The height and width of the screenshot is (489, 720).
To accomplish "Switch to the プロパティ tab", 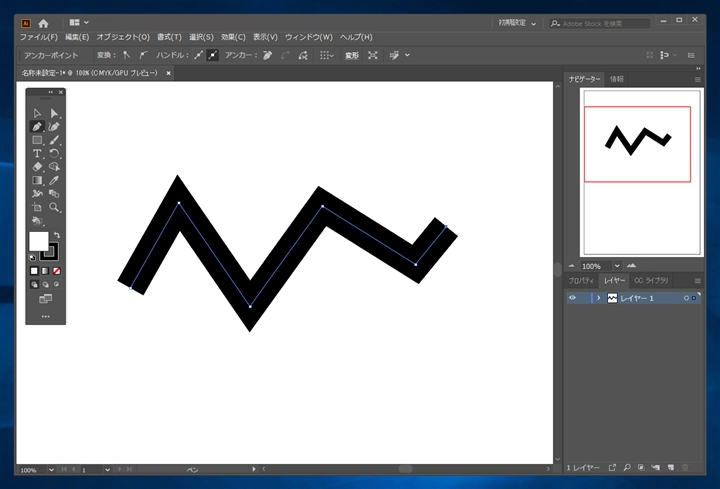I will coord(581,281).
